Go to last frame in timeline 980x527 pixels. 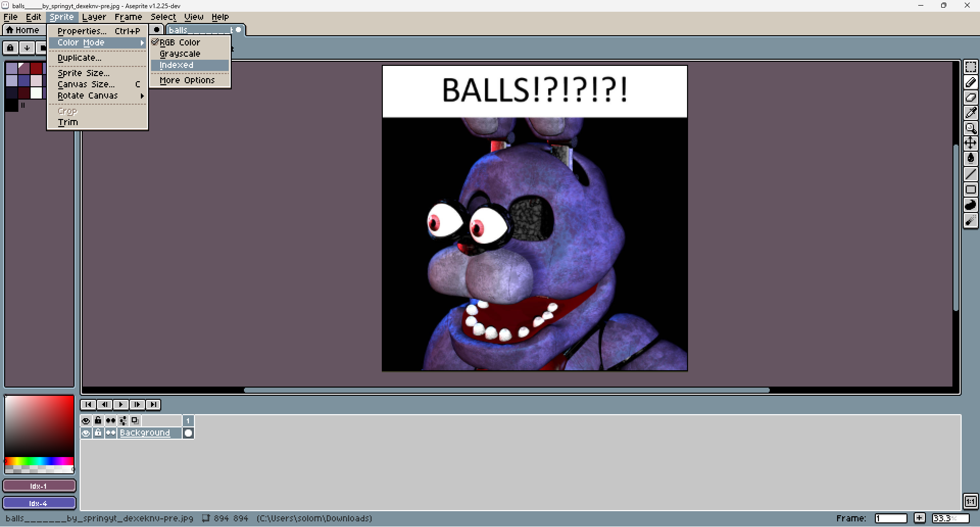tap(153, 404)
